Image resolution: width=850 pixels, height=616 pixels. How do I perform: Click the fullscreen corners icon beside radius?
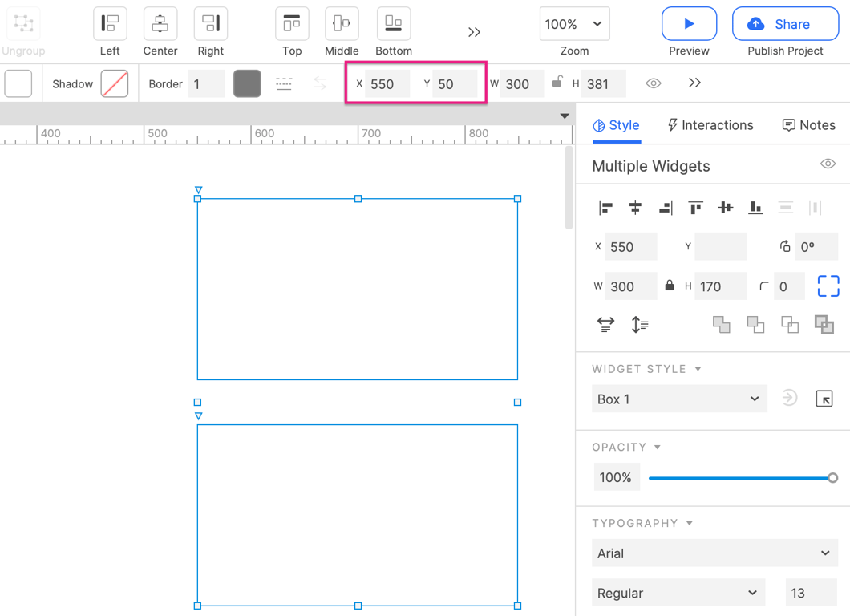pos(828,286)
